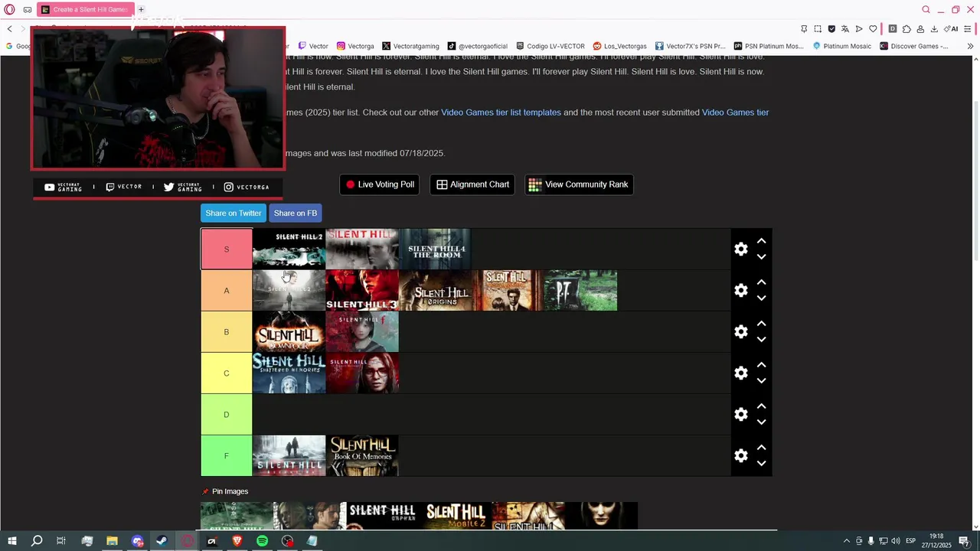Viewport: 980px width, 551px height.
Task: Click the pin icon in address bar
Action: [804, 29]
